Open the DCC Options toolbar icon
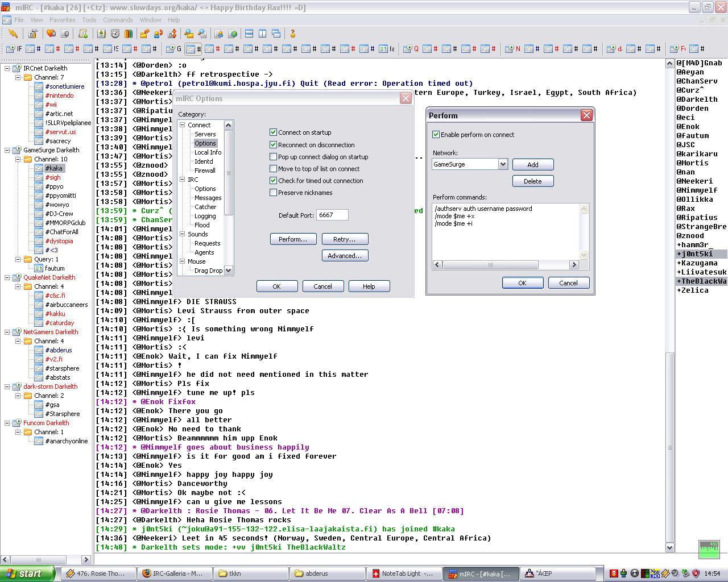 172,34
